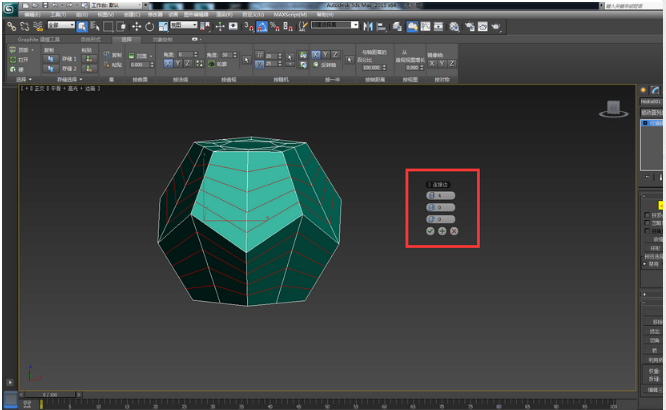Click the segments value field in 连接边 caddy

440,196
